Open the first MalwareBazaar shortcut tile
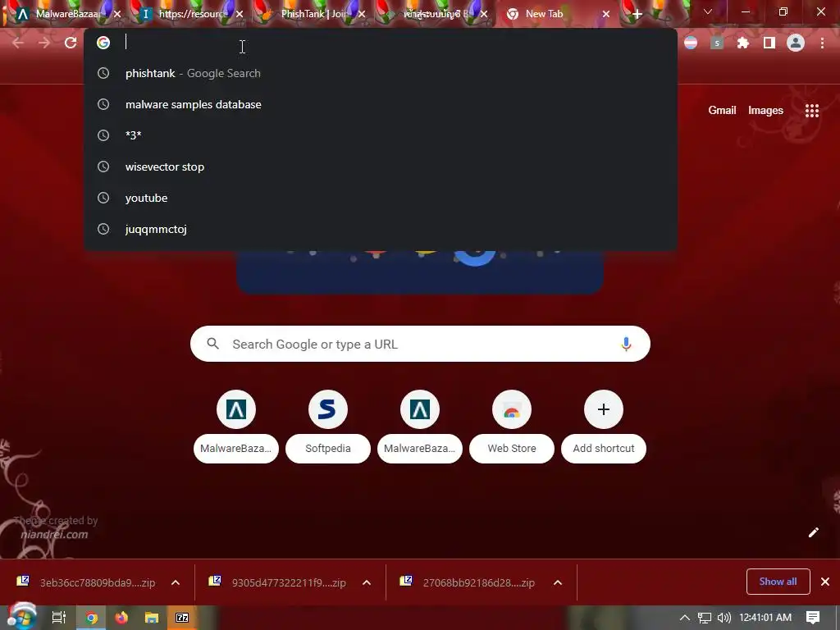Image resolution: width=840 pixels, height=630 pixels. [236, 427]
